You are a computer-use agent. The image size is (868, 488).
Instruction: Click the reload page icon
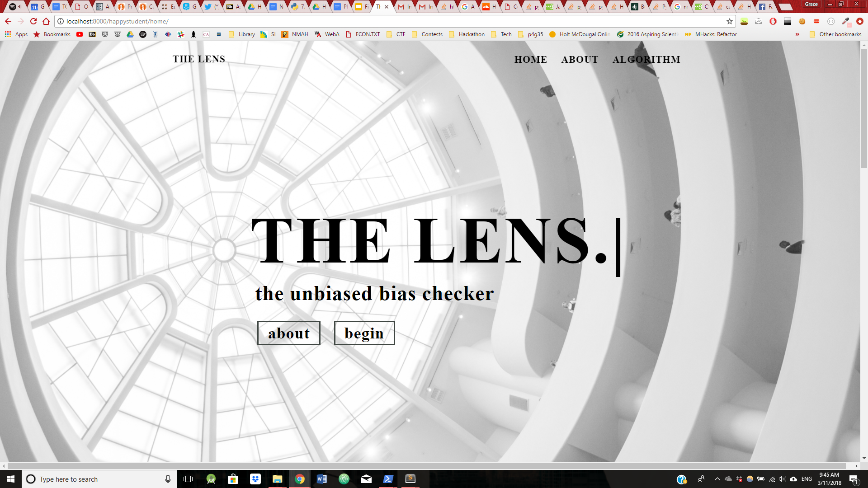(33, 21)
